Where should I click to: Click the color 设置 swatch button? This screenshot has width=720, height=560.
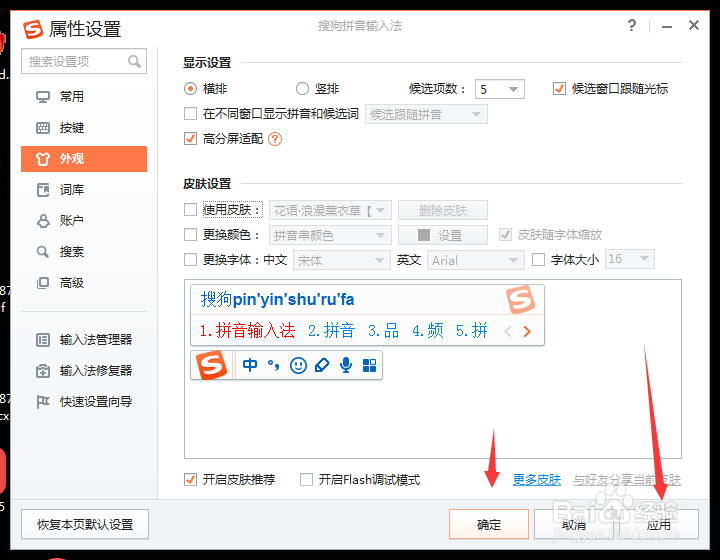pos(443,235)
